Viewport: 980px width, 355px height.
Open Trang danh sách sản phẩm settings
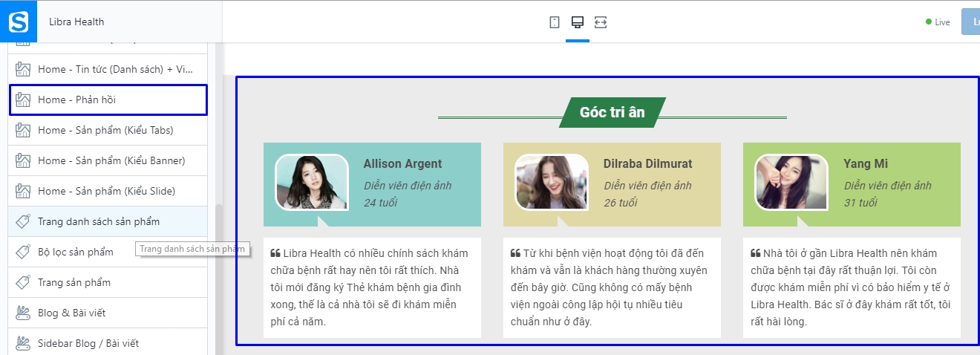[x=108, y=221]
